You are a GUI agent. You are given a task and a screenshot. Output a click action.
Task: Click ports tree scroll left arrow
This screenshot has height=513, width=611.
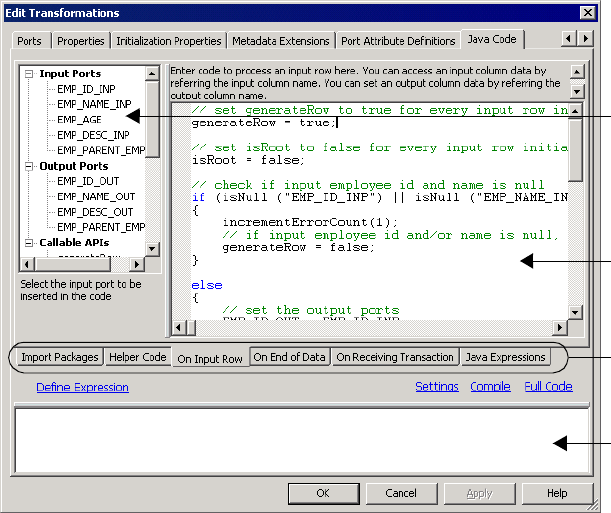(26, 264)
